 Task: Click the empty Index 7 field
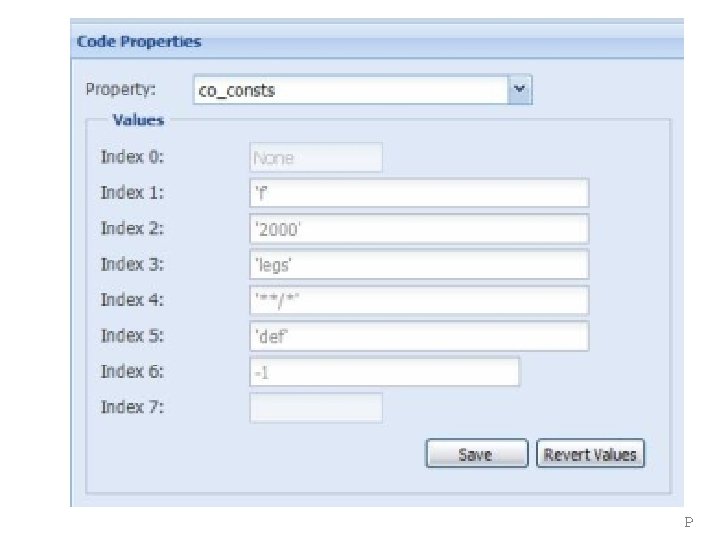click(x=315, y=407)
